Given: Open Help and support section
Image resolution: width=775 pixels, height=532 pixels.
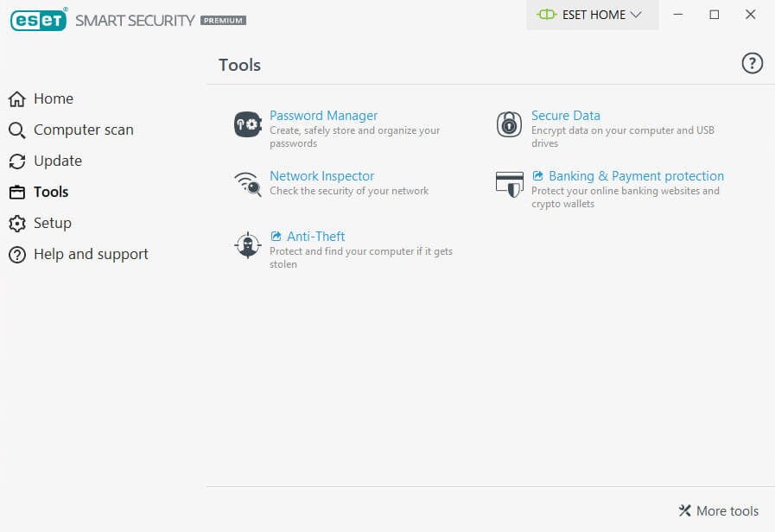Looking at the screenshot, I should (91, 255).
